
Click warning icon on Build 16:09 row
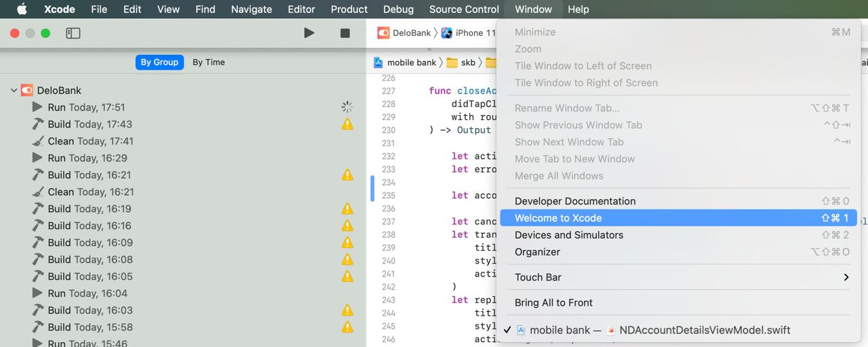coord(347,243)
